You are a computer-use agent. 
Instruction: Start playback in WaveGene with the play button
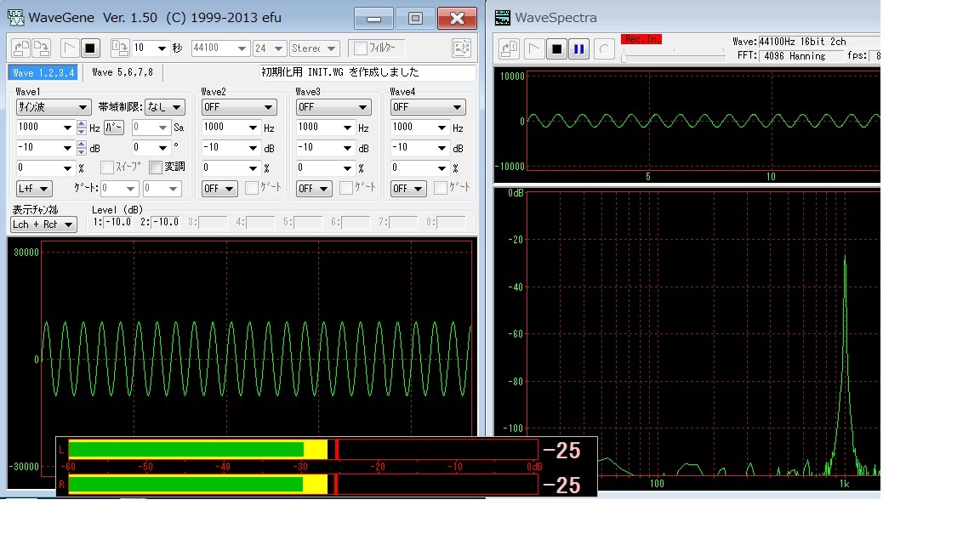(x=70, y=48)
